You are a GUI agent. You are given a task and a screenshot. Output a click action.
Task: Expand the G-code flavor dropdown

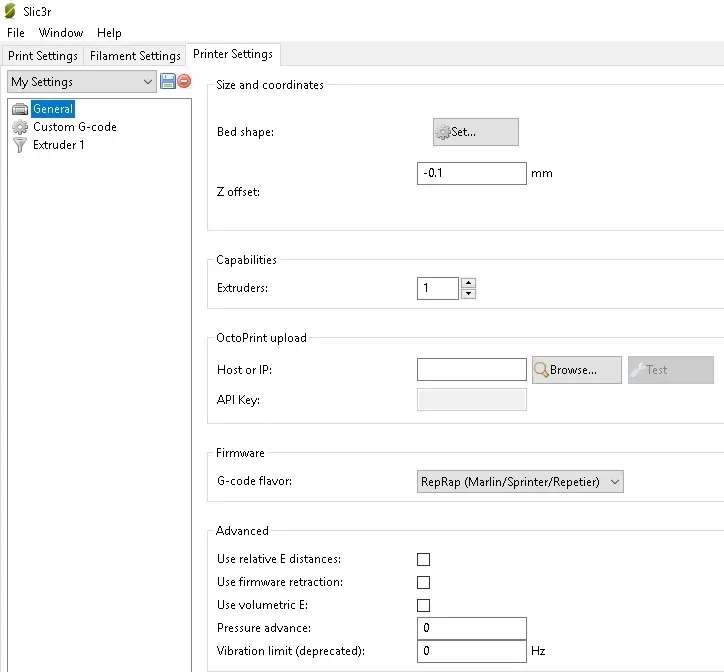(x=520, y=482)
